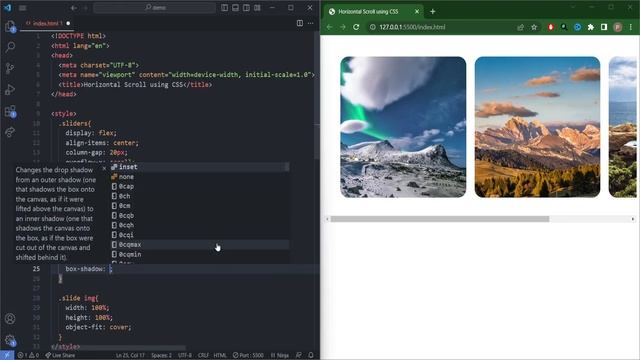Click the sunset Dolomites mountain image
The image size is (640, 360).
click(x=538, y=127)
